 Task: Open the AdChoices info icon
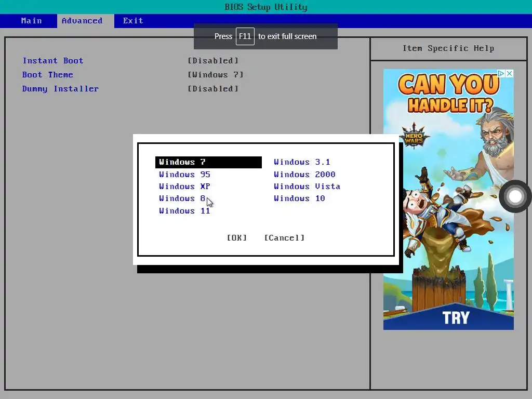501,73
